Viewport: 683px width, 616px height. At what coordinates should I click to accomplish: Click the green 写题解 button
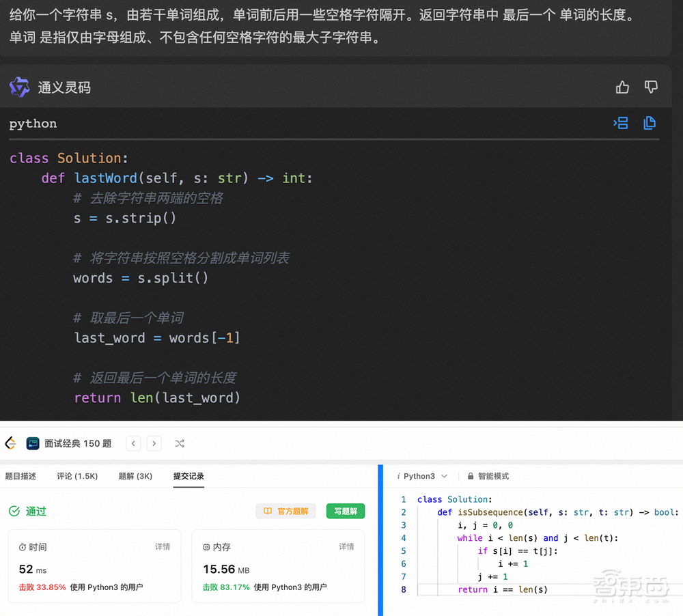click(x=345, y=511)
